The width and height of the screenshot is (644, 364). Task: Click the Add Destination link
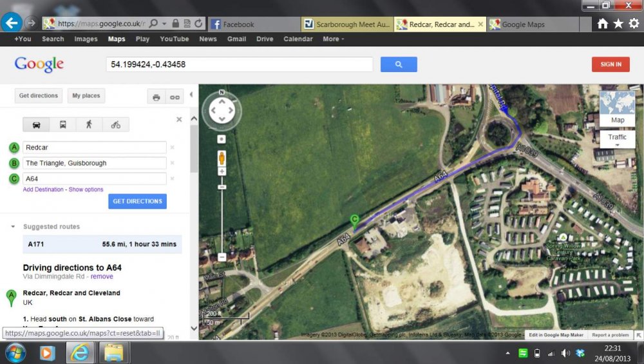43,189
